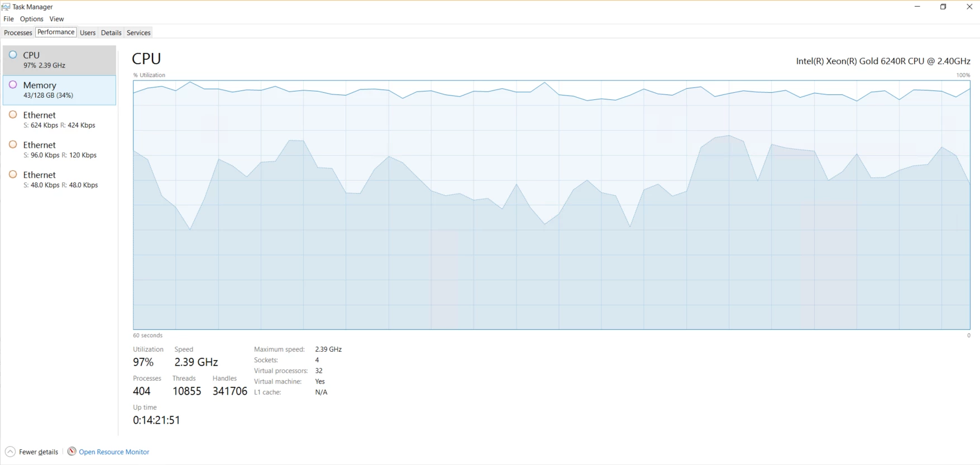
Task: Click the Resource Monitor gauge icon
Action: (x=72, y=451)
